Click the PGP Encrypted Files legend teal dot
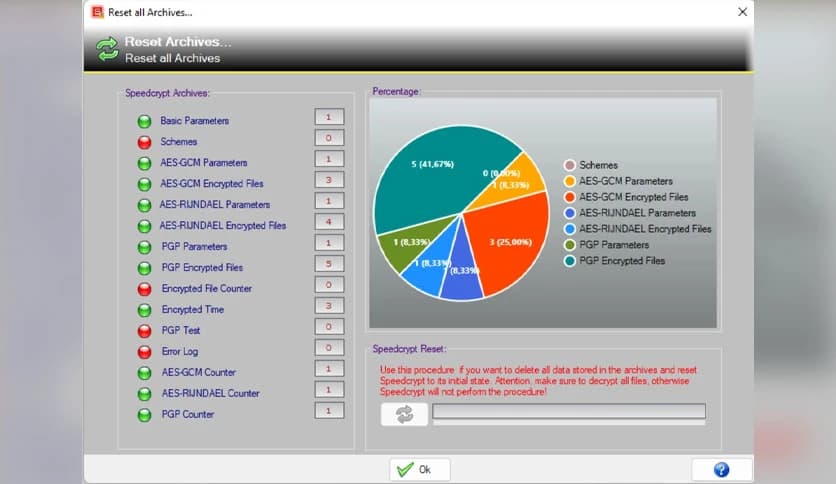Viewport: 836px width, 484px height. (x=569, y=261)
